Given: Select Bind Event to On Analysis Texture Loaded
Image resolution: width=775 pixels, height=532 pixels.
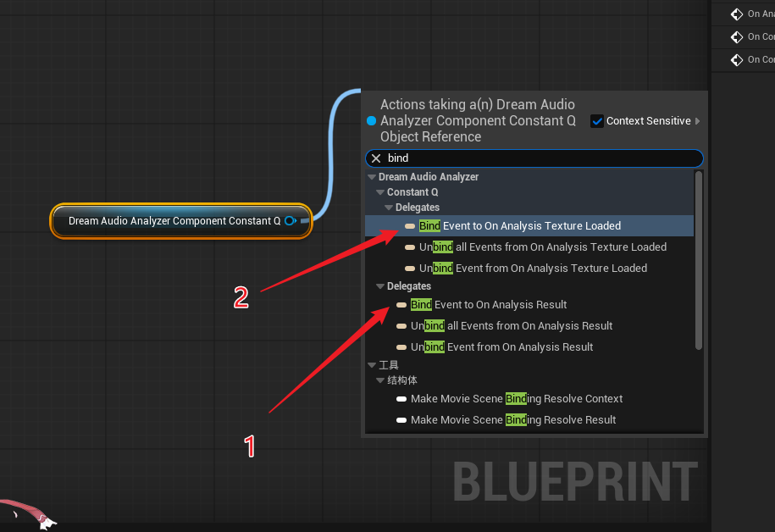Looking at the screenshot, I should 519,226.
